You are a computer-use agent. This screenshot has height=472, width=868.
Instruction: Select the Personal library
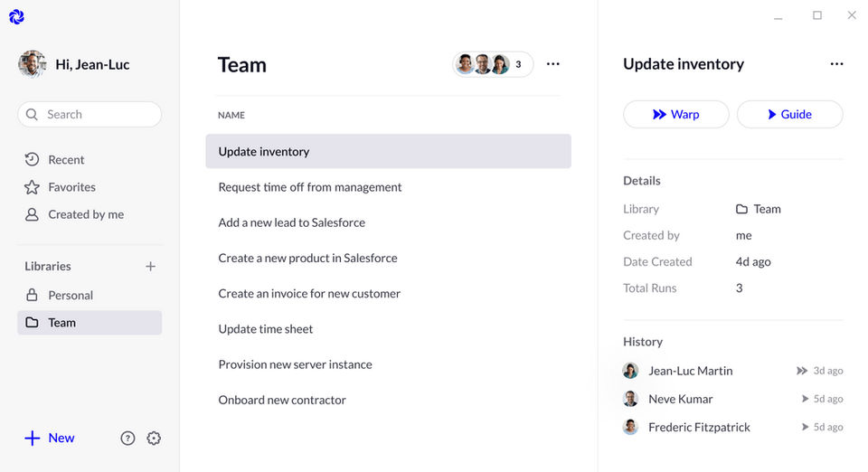(71, 296)
